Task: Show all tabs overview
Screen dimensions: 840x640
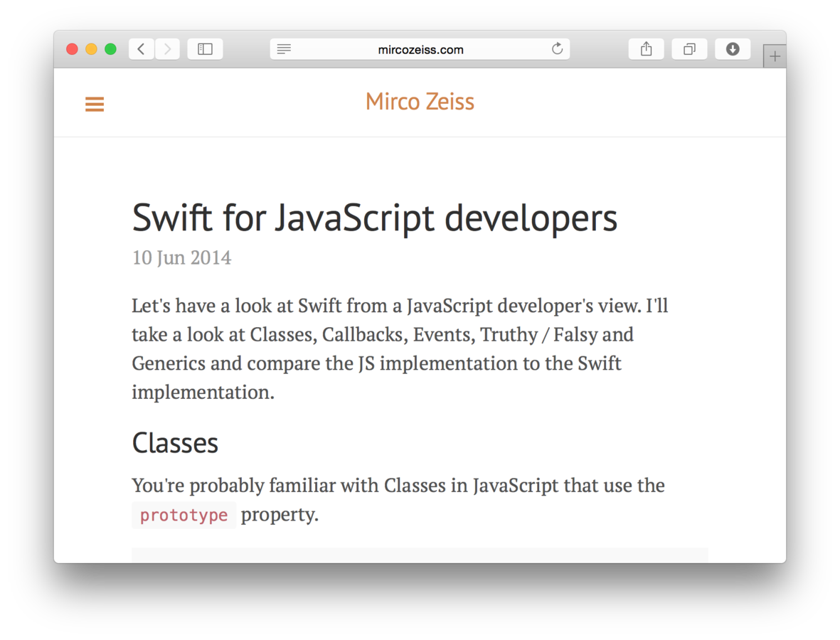Action: pos(689,49)
